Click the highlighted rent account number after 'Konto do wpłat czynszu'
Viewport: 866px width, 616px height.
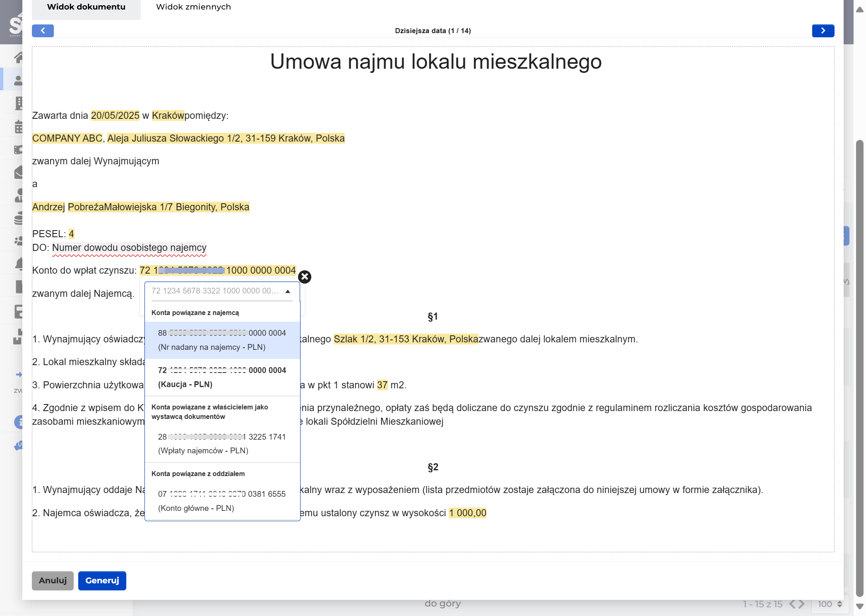(x=218, y=270)
